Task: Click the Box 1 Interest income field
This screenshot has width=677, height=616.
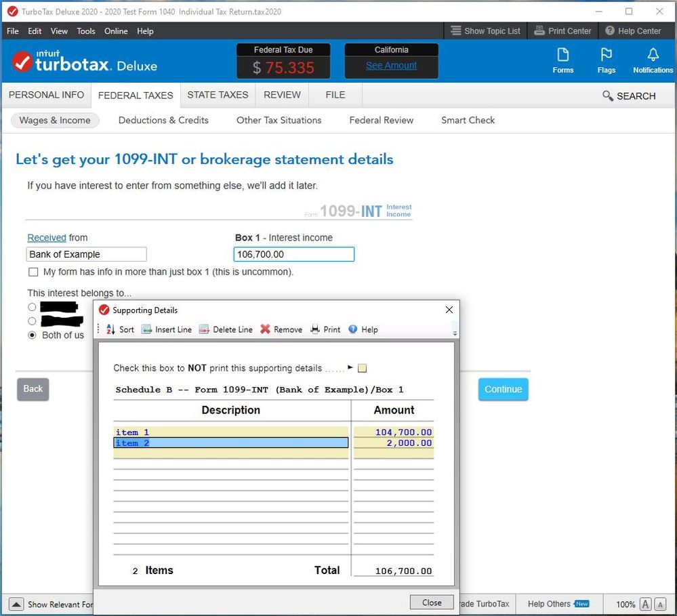Action: coord(294,254)
